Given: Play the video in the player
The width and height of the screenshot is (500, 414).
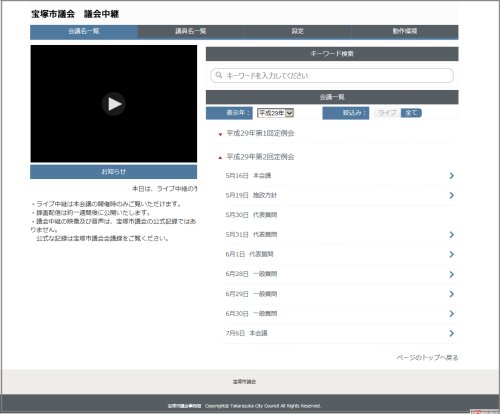Looking at the screenshot, I should [x=114, y=104].
